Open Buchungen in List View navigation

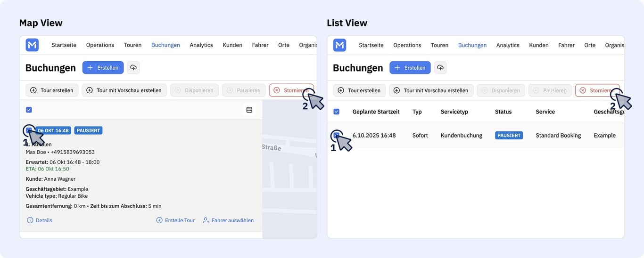472,45
